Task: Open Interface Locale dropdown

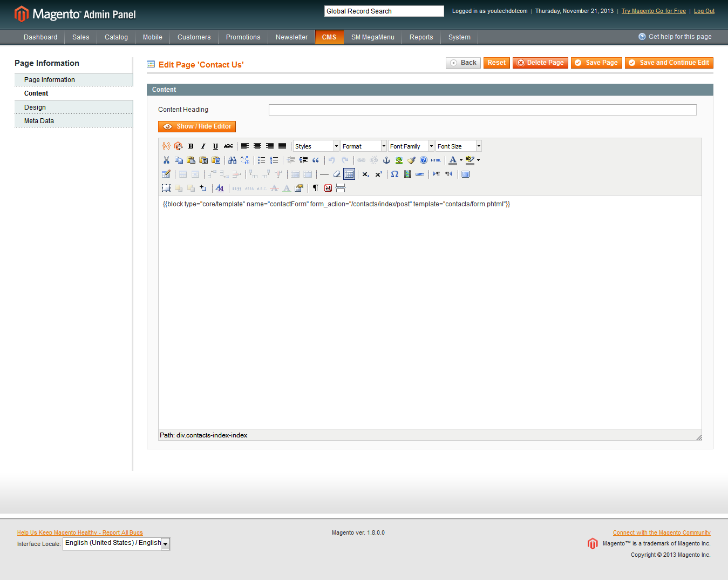Action: (117, 543)
